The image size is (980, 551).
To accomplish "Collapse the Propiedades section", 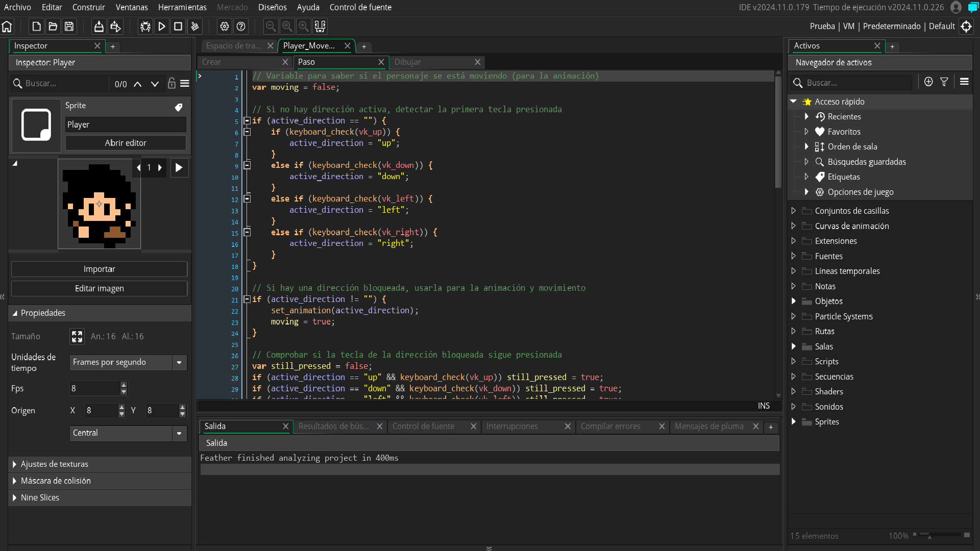I will click(15, 313).
